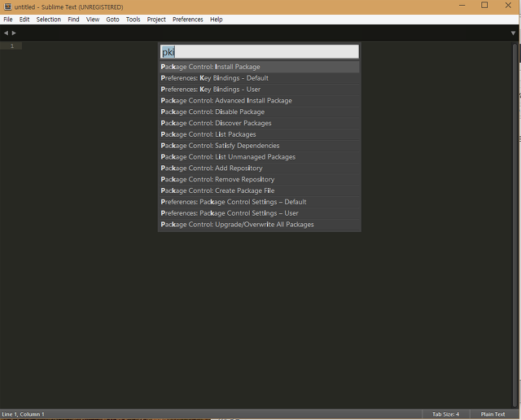Open Package Control Settings – Default
Screen dimensions: 521x420
point(260,203)
